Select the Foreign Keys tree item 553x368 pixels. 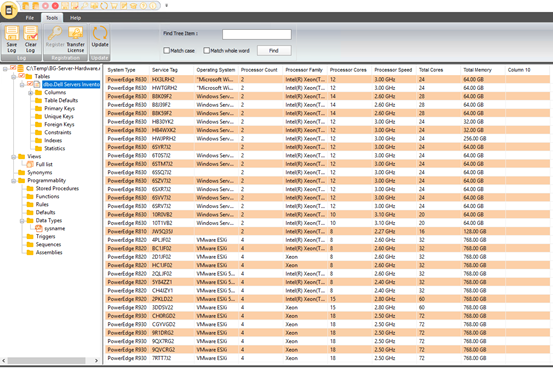pyautogui.click(x=59, y=124)
